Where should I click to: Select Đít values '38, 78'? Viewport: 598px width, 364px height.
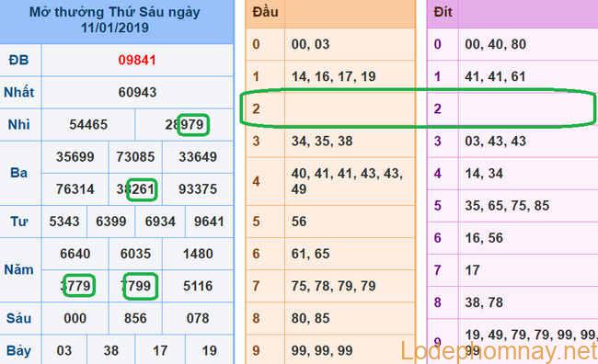pyautogui.click(x=484, y=302)
